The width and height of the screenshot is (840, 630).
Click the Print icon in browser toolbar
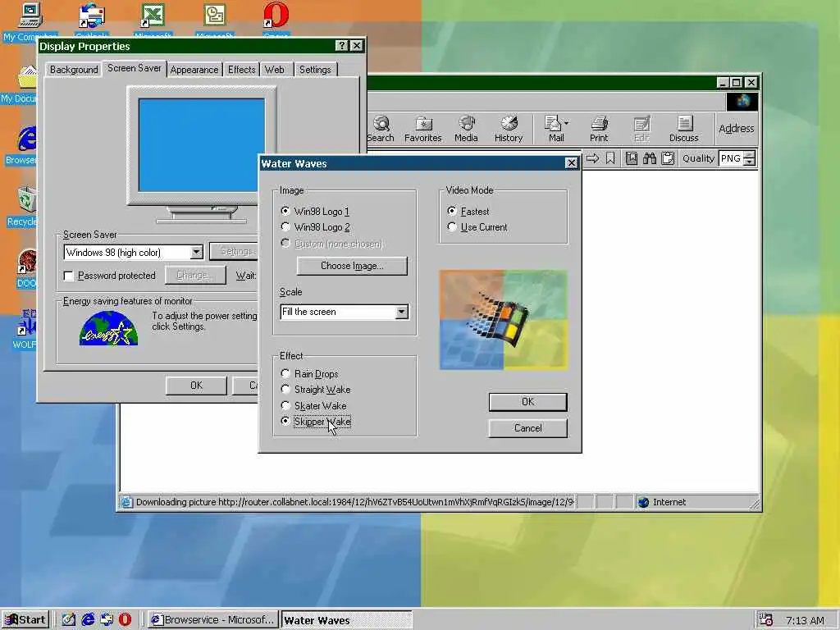[599, 129]
